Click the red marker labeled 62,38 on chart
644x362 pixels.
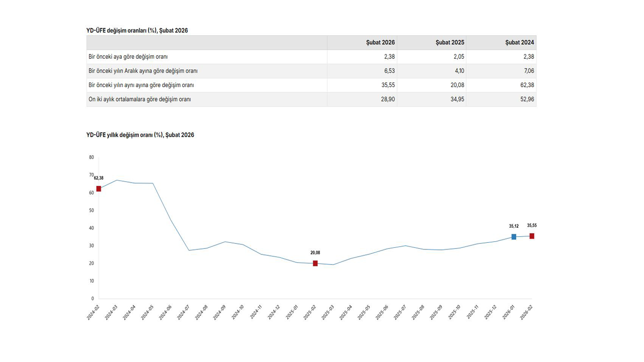pos(99,189)
